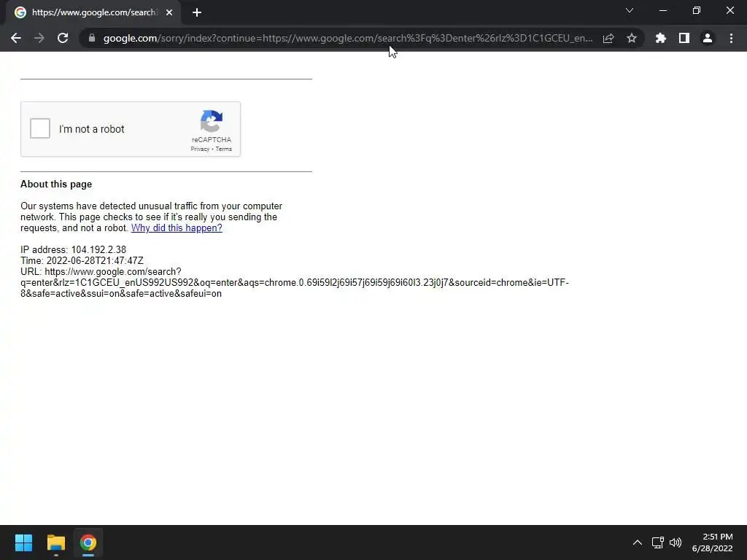
Task: Click the "Time: 2022-06-28T21:47:47Z" text
Action: coord(82,260)
